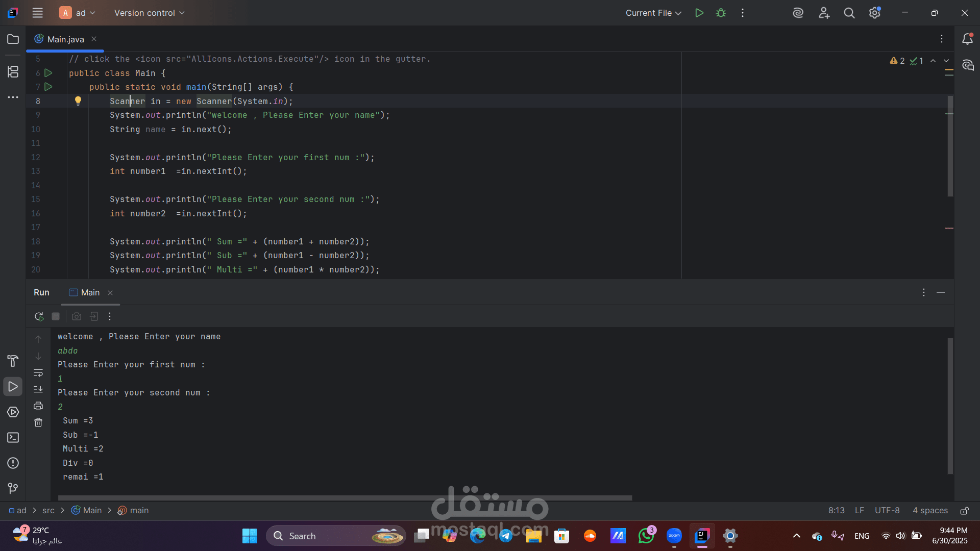The height and width of the screenshot is (551, 980).
Task: Open the Git version control tool window
Action: (13, 488)
